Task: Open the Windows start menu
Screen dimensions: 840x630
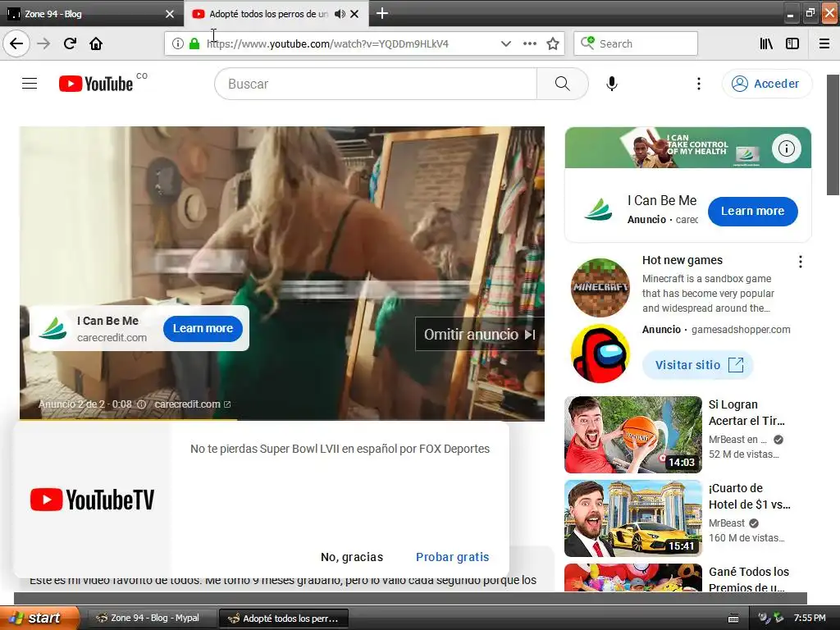Action: (x=39, y=618)
